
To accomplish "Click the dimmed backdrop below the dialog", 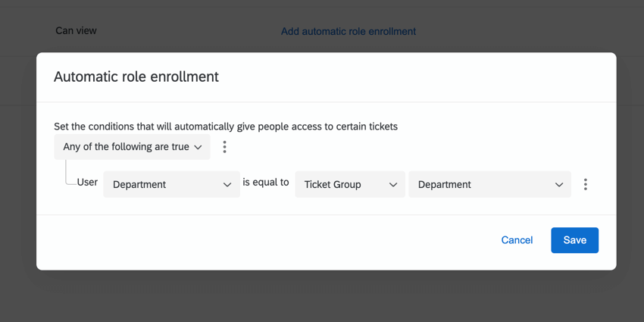I will pos(322,297).
